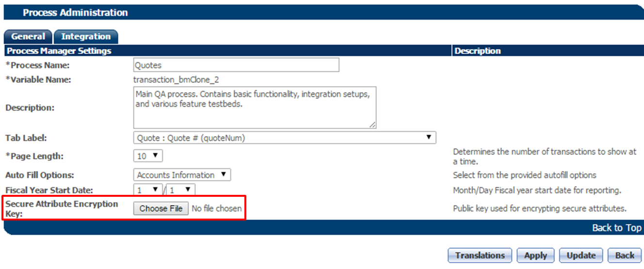Click the Process Name text field
Image resolution: width=644 pixels, height=269 pixels.
pyautogui.click(x=236, y=65)
